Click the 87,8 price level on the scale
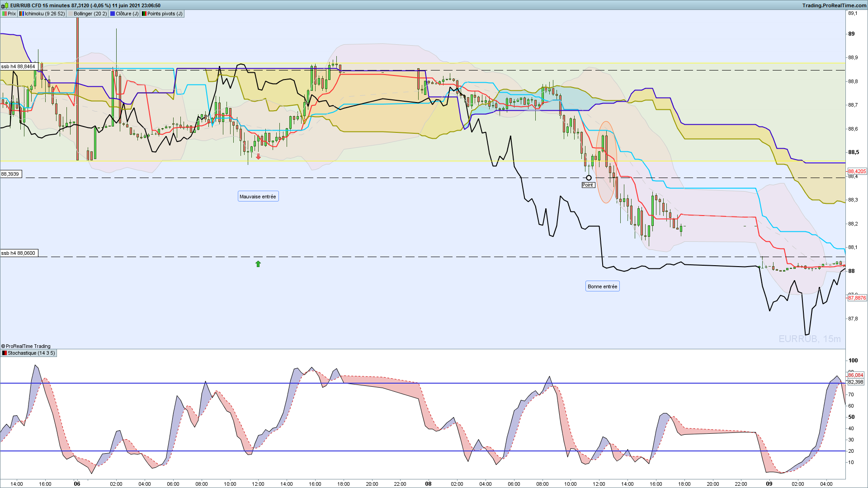Viewport: 868px width, 488px height. (x=853, y=319)
